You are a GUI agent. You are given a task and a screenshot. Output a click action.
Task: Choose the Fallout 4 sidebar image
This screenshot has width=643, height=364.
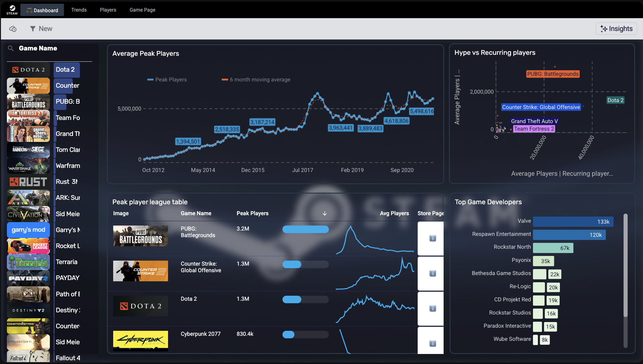click(28, 356)
